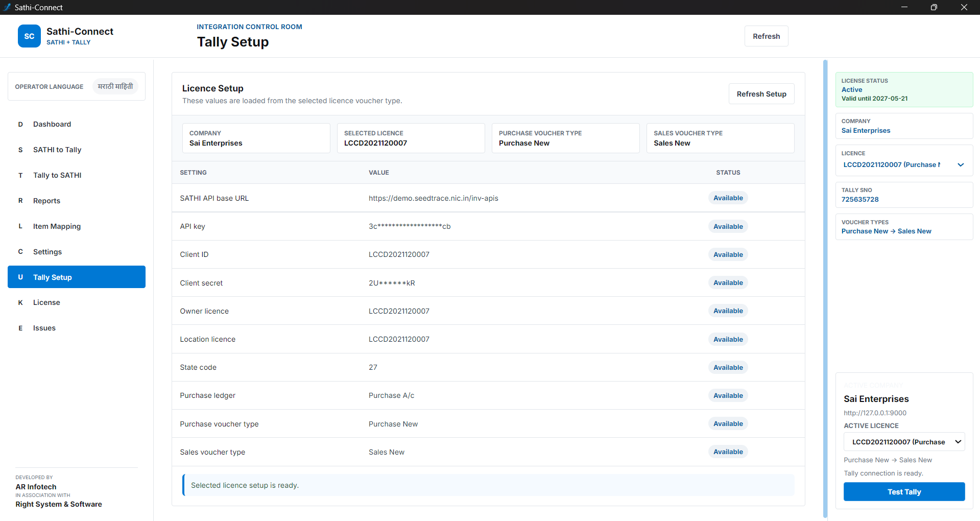
Task: Click Available badge for Sales voucher type
Action: (728, 452)
